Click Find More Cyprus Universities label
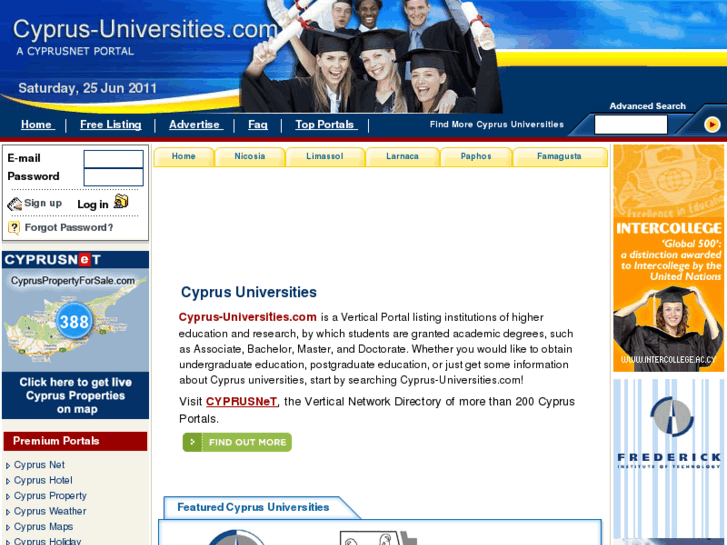Image resolution: width=727 pixels, height=545 pixels. tap(497, 124)
